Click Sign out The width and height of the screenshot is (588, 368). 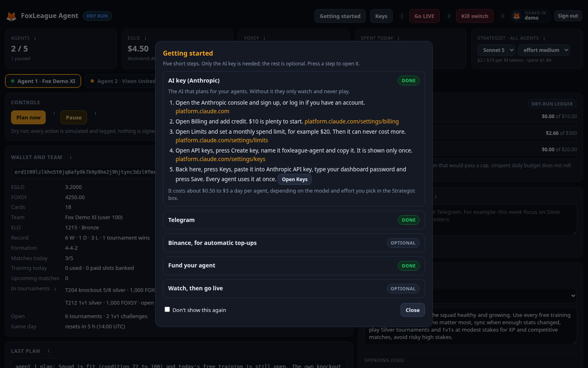tap(568, 16)
